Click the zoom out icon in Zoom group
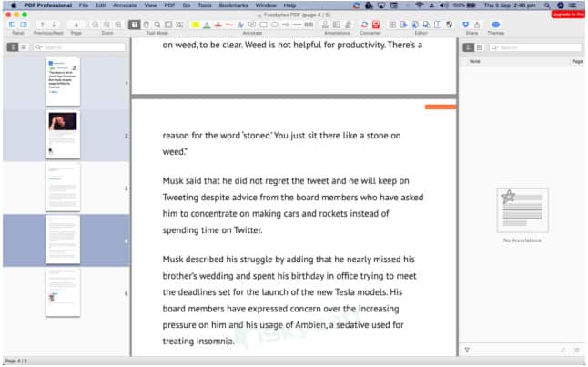The image size is (588, 367). [96, 25]
